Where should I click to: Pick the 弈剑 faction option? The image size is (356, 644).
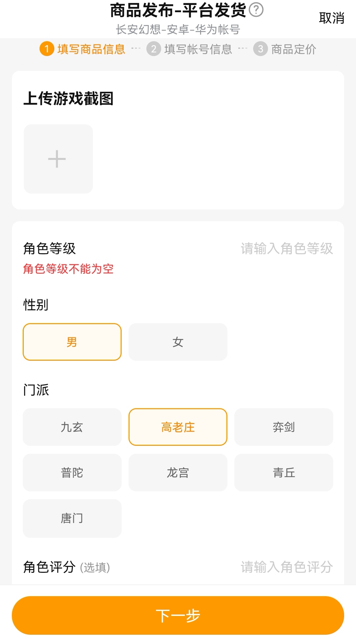click(283, 427)
